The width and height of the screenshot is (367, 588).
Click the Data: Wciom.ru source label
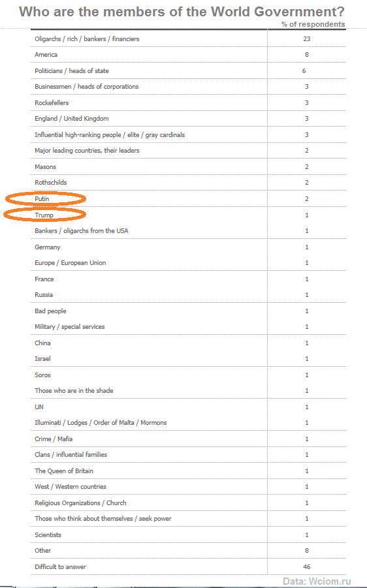317,581
